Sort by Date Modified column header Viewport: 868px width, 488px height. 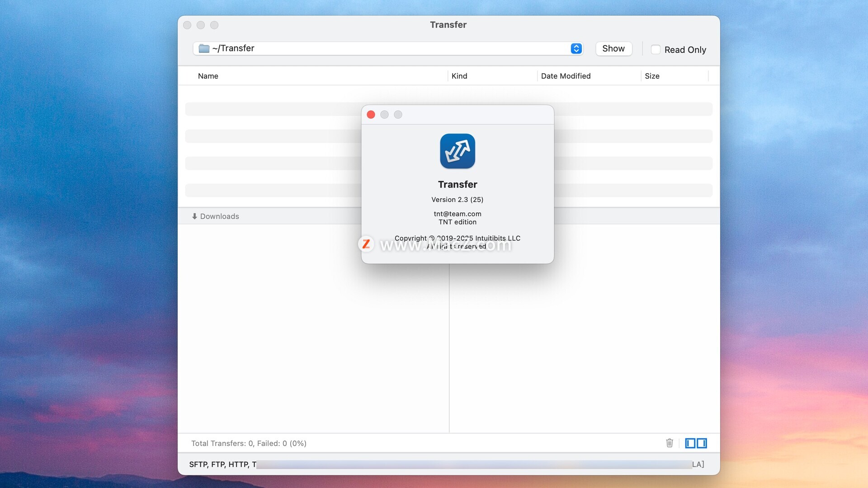point(566,76)
